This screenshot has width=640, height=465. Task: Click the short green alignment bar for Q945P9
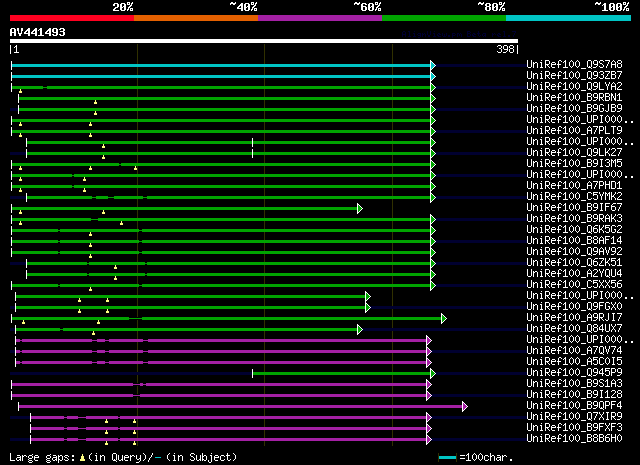[x=342, y=374]
